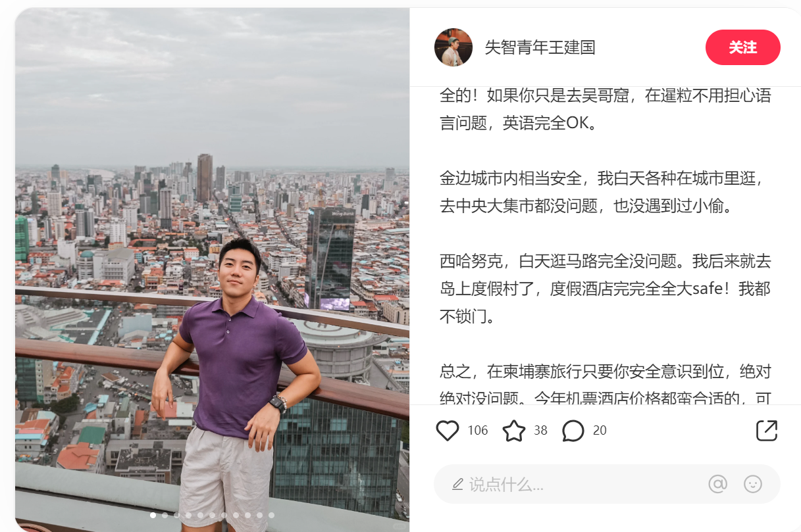801x532 pixels.
Task: Click the like count 106
Action: 478,431
